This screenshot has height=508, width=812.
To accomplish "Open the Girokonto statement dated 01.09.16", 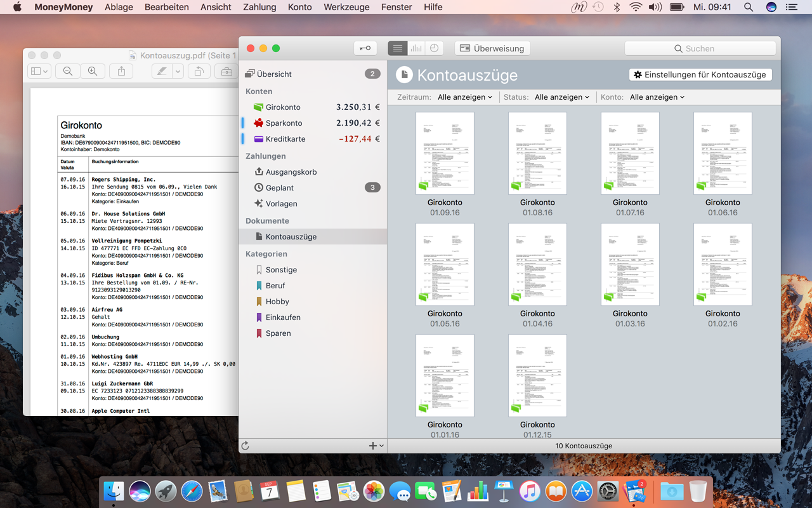I will click(x=445, y=154).
